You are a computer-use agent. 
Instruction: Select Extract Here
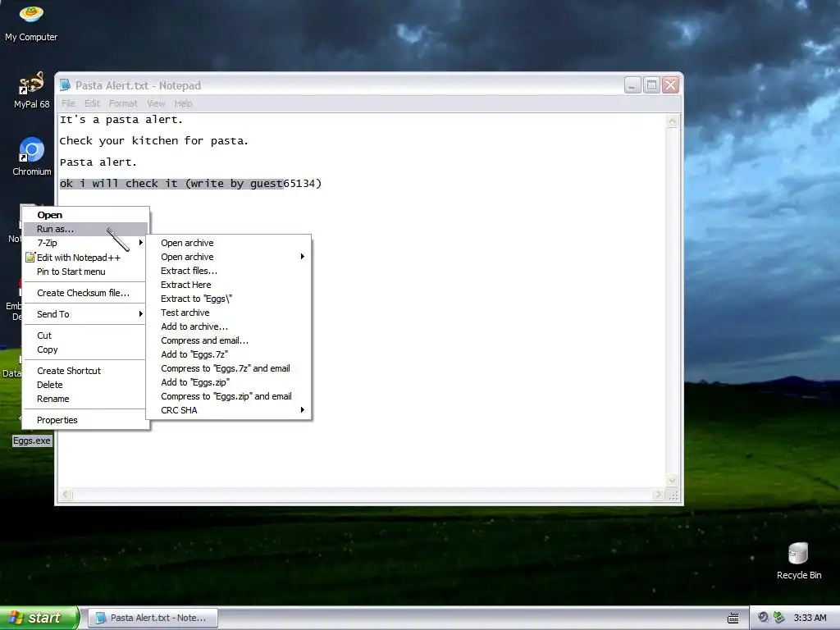(229, 285)
